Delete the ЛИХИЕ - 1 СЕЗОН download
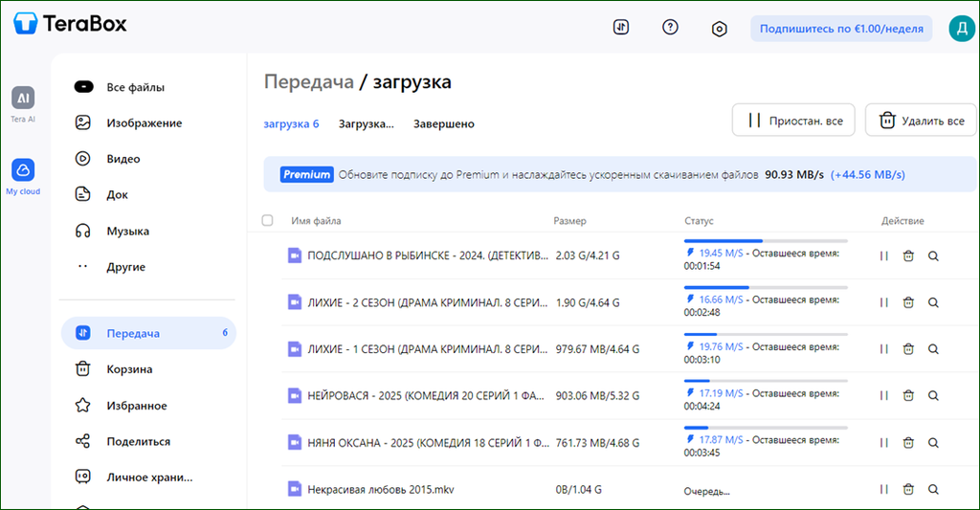The image size is (980, 510). point(908,348)
